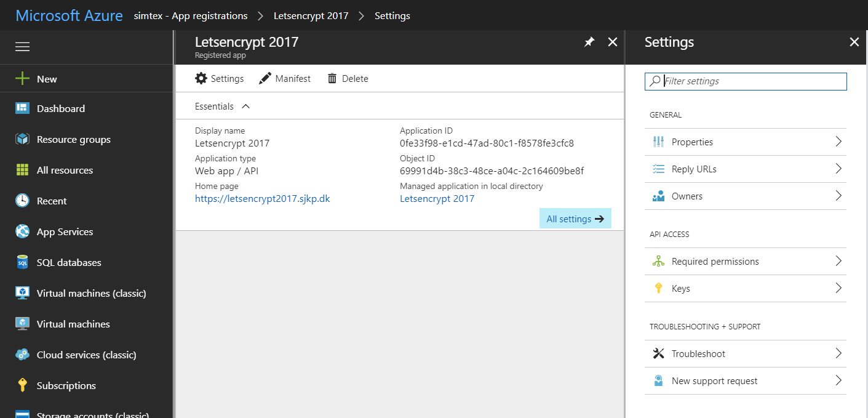Open Required permissions settings
Screen dimensions: 868x418
715,262
